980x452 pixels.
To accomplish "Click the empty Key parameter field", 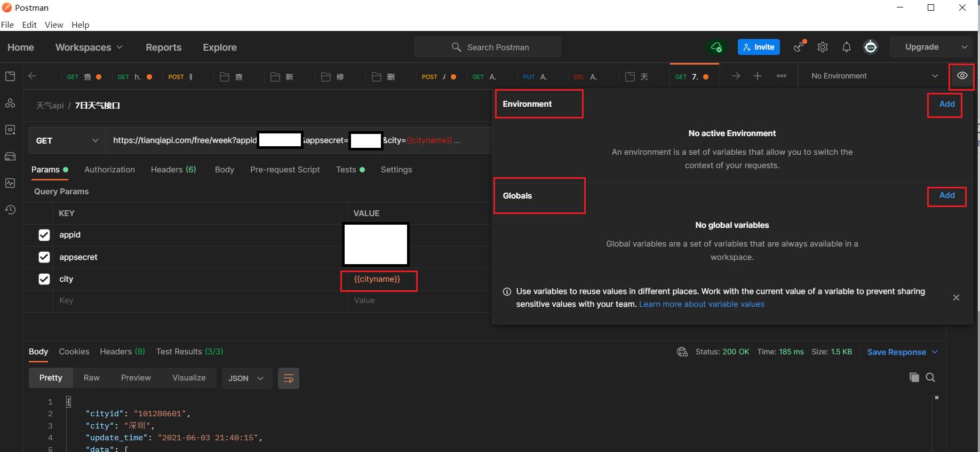I will coord(201,300).
